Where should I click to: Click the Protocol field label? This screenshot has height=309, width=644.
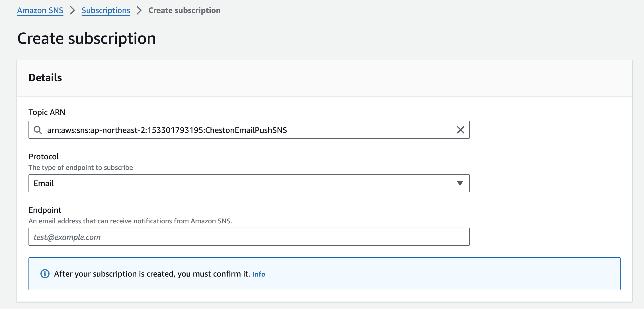(x=44, y=157)
